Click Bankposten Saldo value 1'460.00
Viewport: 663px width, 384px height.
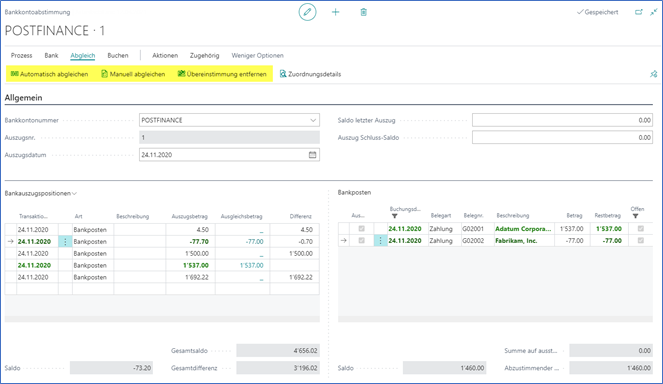[444, 368]
